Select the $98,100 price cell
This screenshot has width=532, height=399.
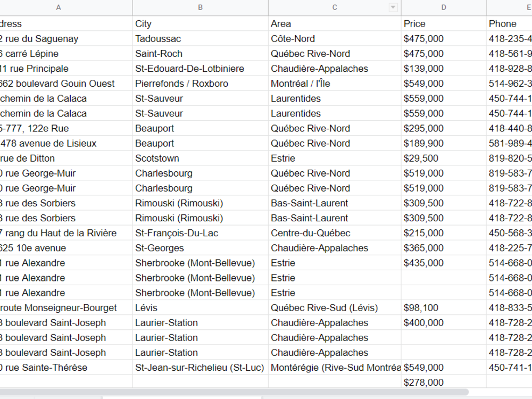444,307
